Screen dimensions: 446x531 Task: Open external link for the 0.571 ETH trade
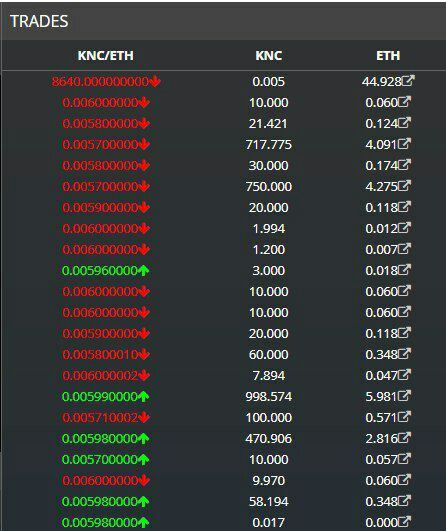click(404, 417)
